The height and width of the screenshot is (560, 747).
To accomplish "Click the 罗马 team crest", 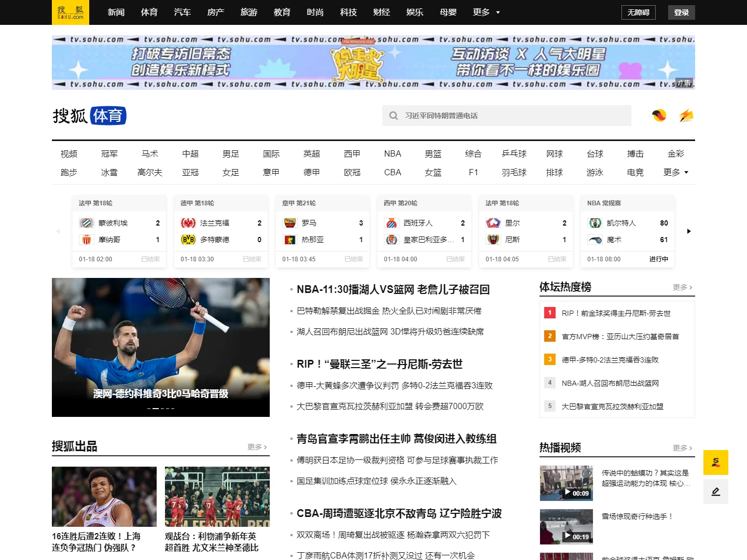I will (x=289, y=223).
